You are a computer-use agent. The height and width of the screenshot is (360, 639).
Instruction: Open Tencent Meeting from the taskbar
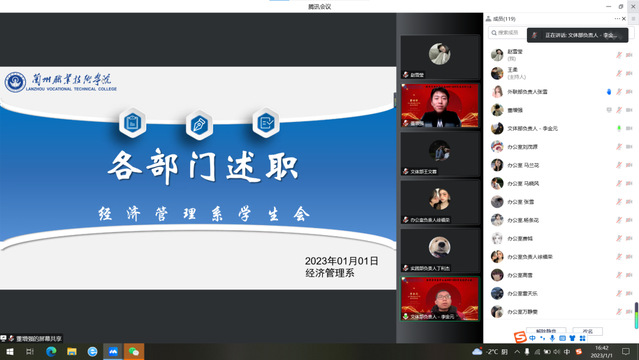pyautogui.click(x=113, y=351)
